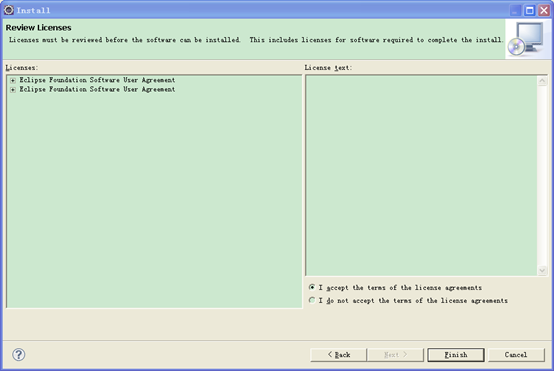Open the help question mark icon
The width and height of the screenshot is (554, 371).
(x=18, y=354)
